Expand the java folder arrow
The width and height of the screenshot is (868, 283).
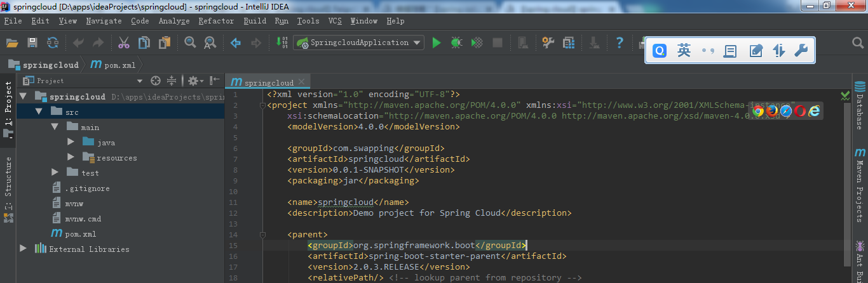(x=71, y=142)
